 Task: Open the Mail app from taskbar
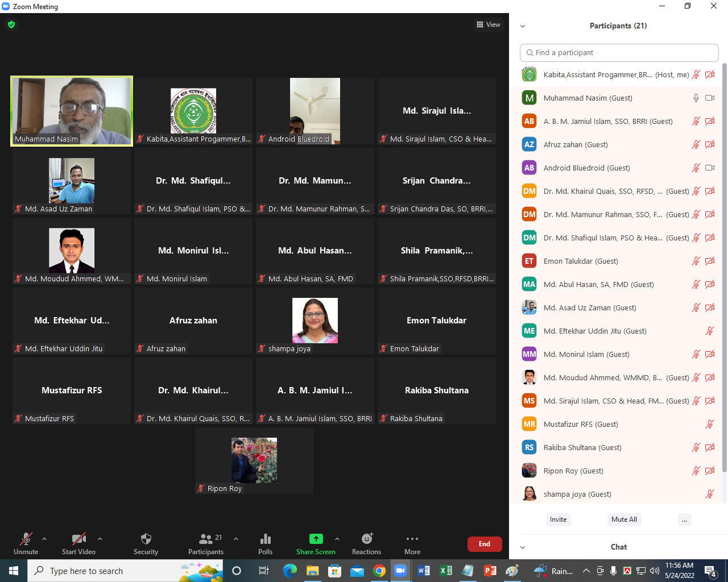pos(357,571)
